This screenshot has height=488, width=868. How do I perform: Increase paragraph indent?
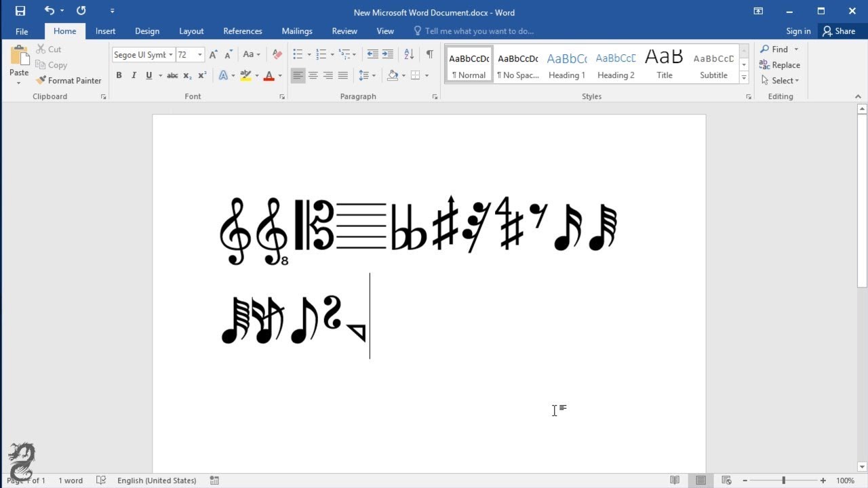pos(387,55)
